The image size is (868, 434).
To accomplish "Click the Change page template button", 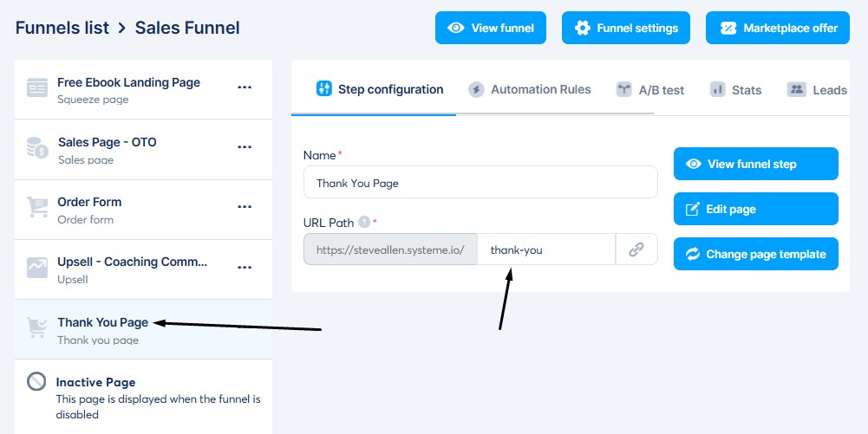I will click(755, 254).
